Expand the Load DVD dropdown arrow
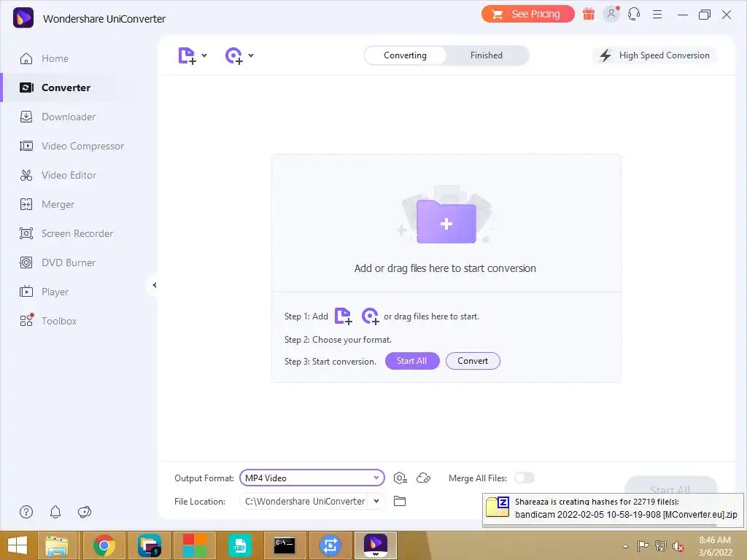The height and width of the screenshot is (560, 747). (251, 55)
